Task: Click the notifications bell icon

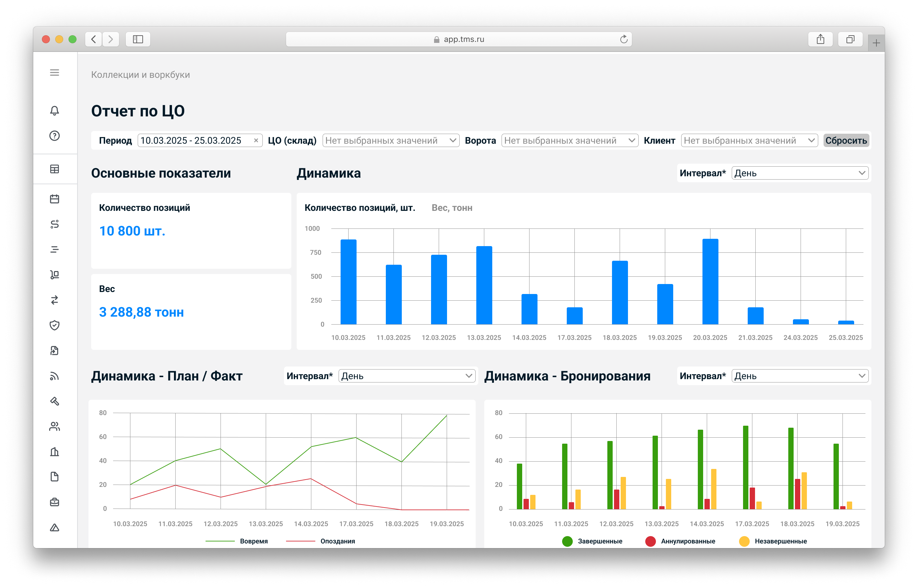Action: tap(55, 111)
